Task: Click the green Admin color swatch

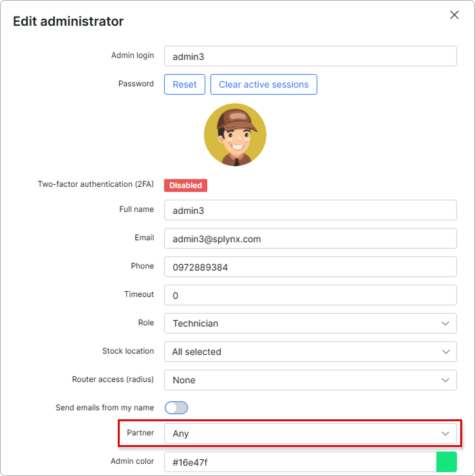Action: (446, 462)
